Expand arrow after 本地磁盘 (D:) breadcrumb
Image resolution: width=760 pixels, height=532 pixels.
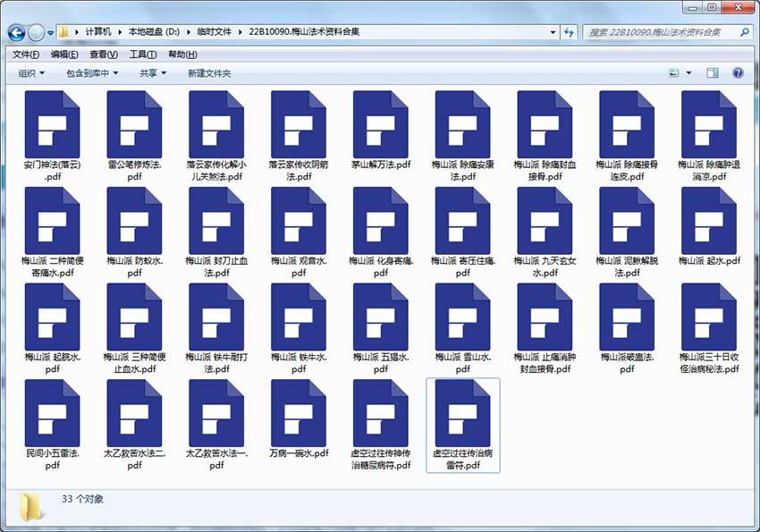(188, 32)
